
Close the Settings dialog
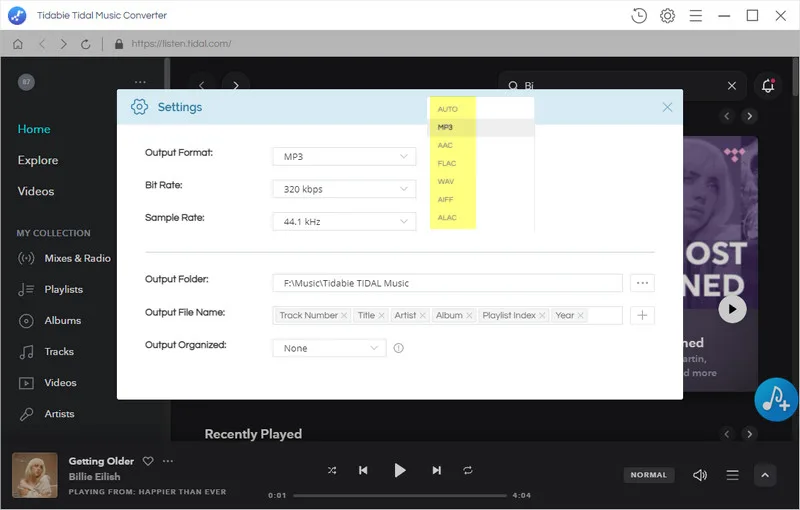tap(667, 107)
